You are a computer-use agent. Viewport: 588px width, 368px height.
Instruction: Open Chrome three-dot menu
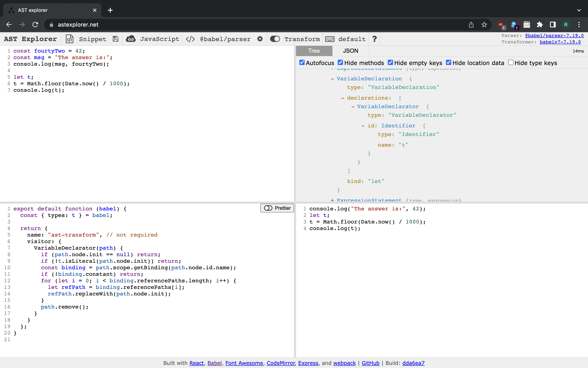[579, 25]
